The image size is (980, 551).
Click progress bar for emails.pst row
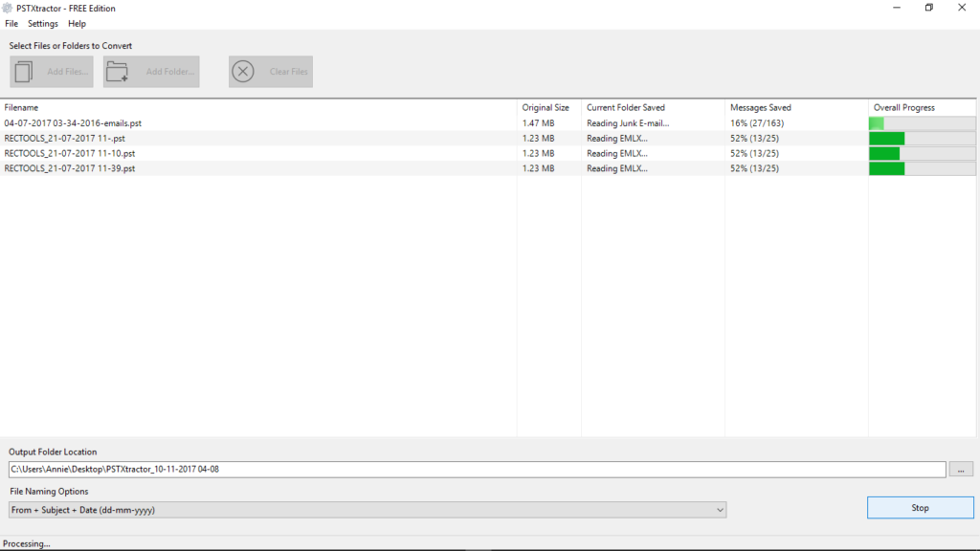922,123
